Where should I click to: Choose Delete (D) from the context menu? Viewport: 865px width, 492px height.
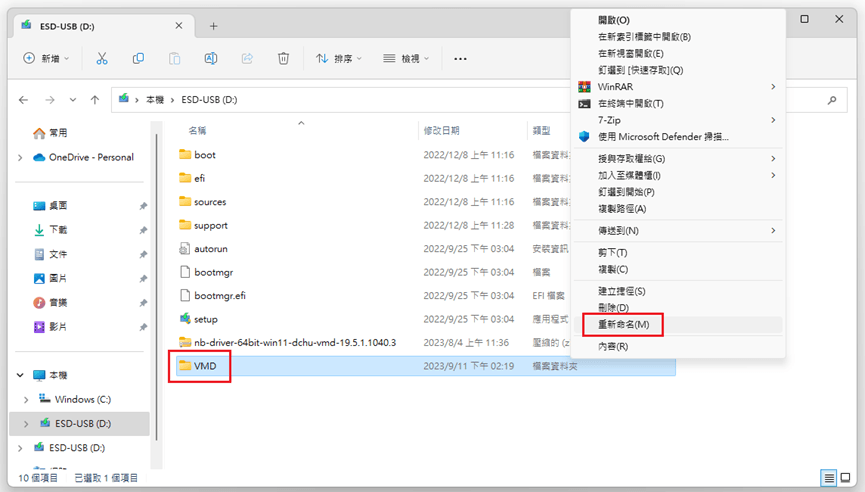(x=614, y=308)
